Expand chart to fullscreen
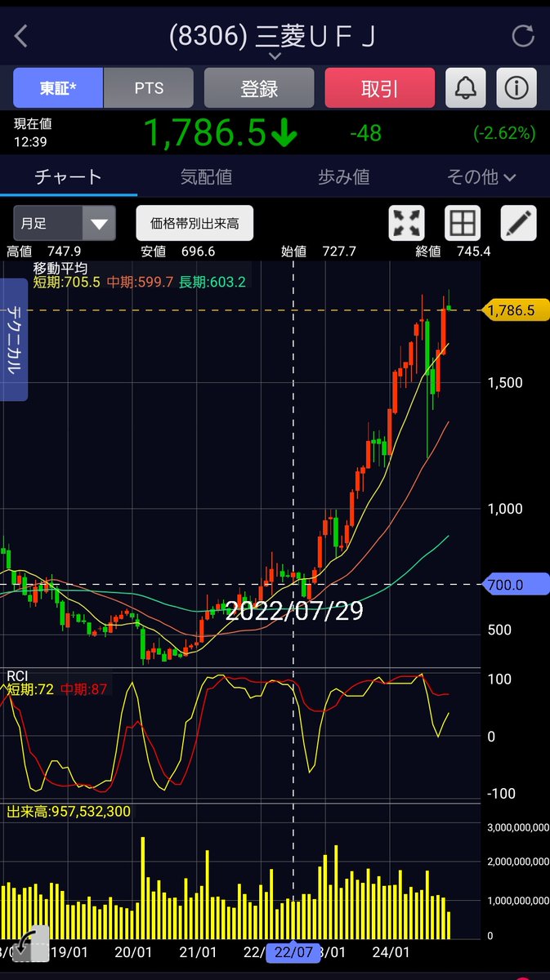The image size is (550, 980). pyautogui.click(x=409, y=222)
